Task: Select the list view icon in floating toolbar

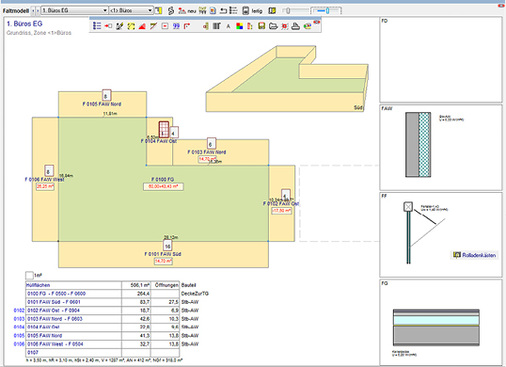Action: (97, 26)
